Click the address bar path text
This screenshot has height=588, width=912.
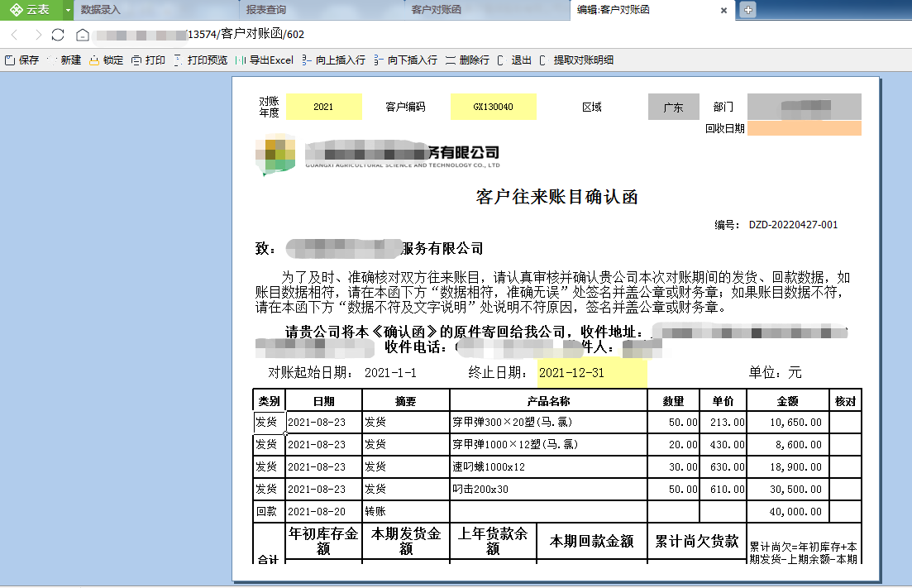coord(246,34)
